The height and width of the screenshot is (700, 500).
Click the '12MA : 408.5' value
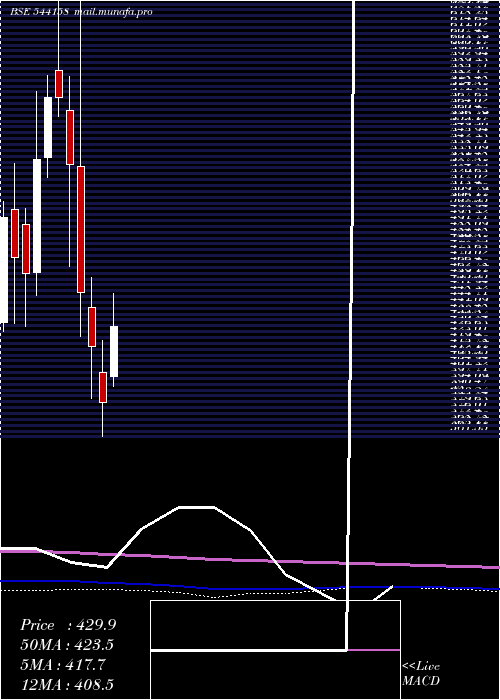[69, 685]
